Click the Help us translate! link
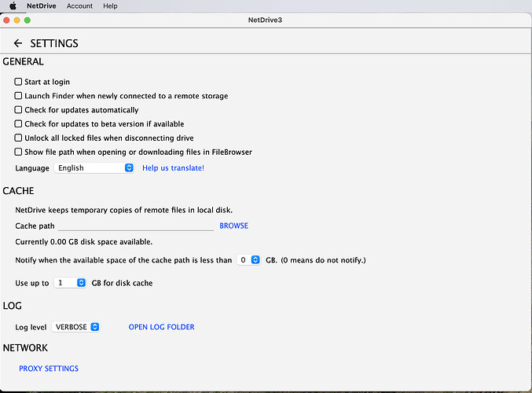Viewport: 532px width, 393px height. click(173, 167)
